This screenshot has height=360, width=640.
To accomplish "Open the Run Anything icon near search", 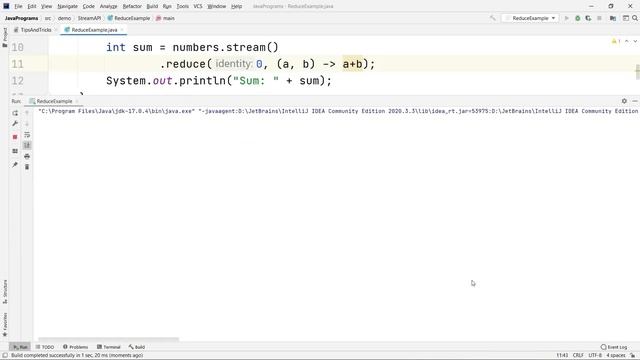I will (625, 18).
